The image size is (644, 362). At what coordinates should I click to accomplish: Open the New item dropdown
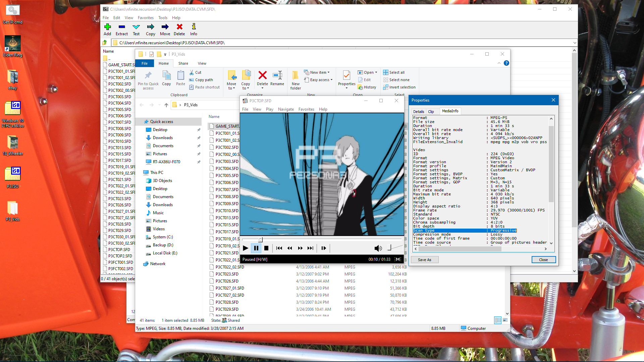(x=317, y=72)
